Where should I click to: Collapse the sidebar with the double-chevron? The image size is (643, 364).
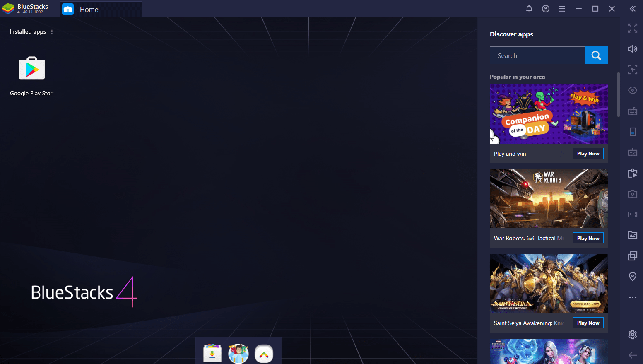(632, 9)
